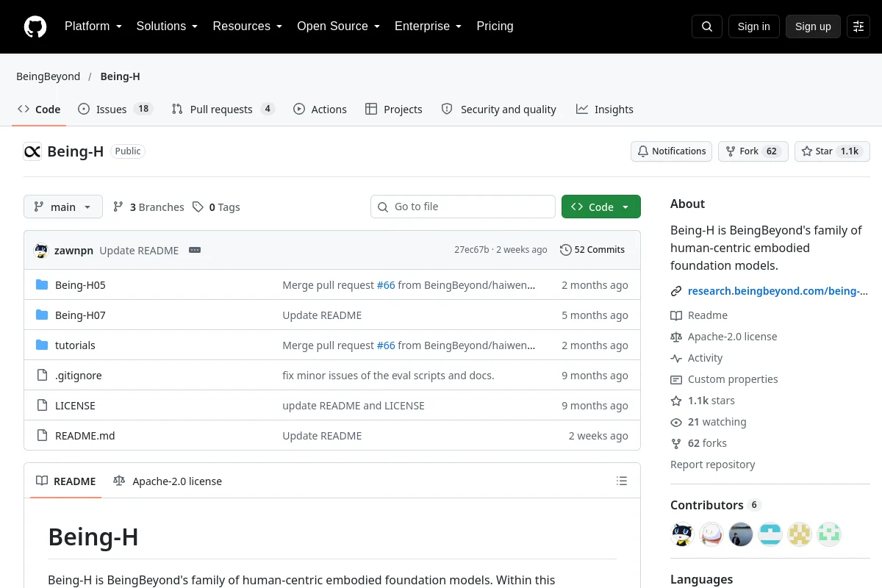The width and height of the screenshot is (882, 588).
Task: Click the README.md file icon
Action: pos(42,436)
